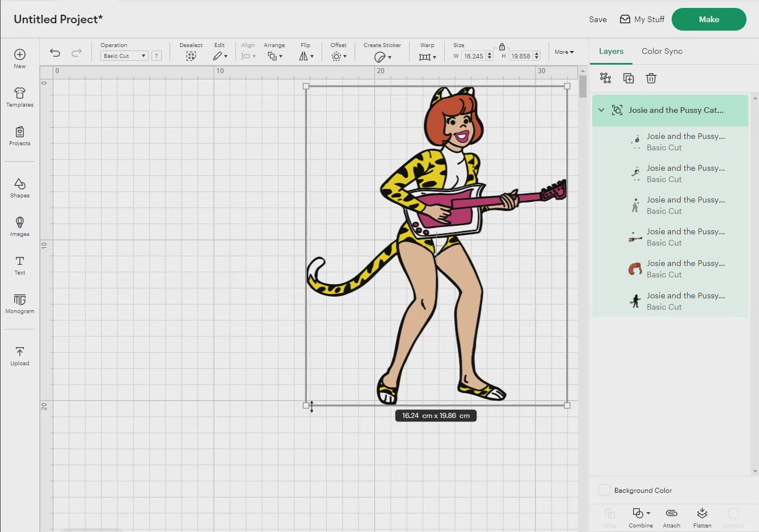Click the guitar character image on canvas
The height and width of the screenshot is (532, 759).
coord(436,246)
